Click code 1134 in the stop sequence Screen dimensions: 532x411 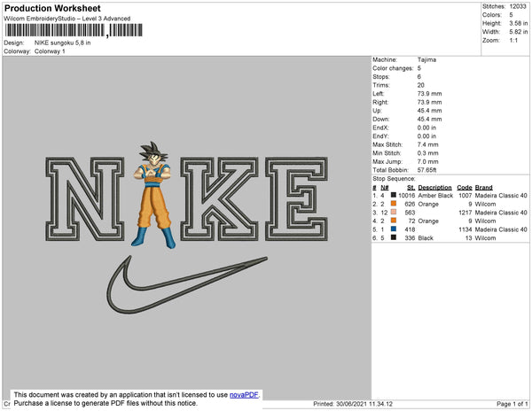click(x=465, y=229)
